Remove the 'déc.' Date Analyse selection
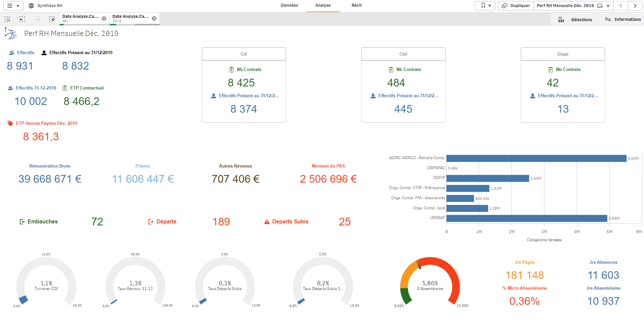Viewport: 644px width, 323px height. click(x=104, y=19)
